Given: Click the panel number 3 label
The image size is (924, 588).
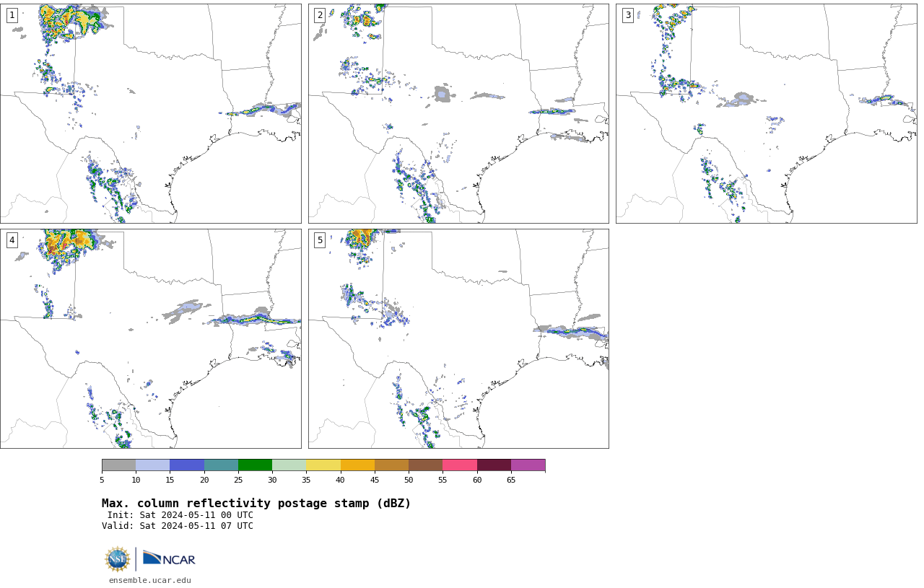Looking at the screenshot, I should (627, 15).
